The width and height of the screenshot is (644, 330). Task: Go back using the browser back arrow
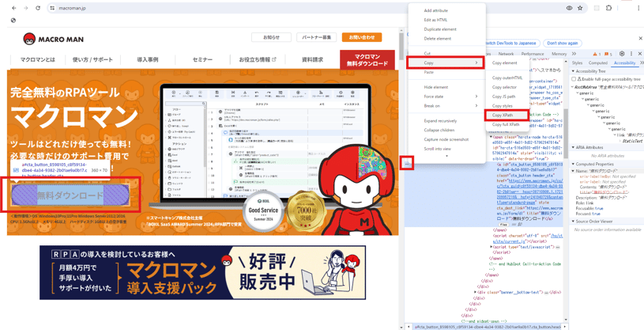coord(13,8)
